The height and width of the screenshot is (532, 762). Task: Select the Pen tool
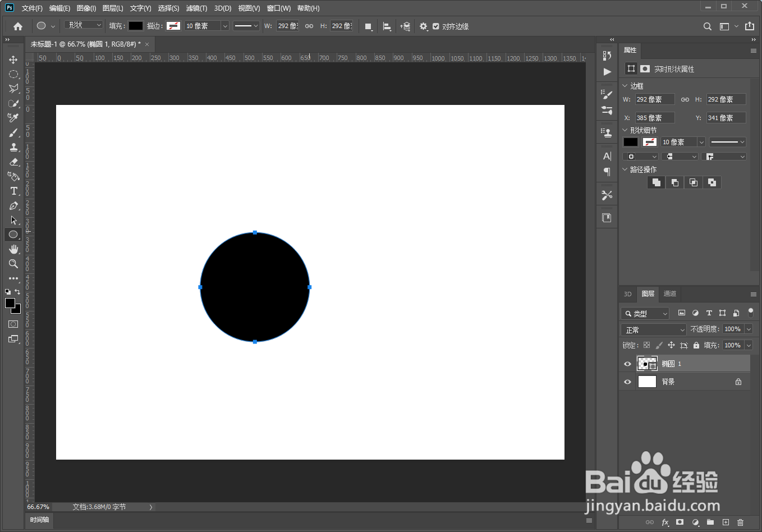pyautogui.click(x=13, y=205)
